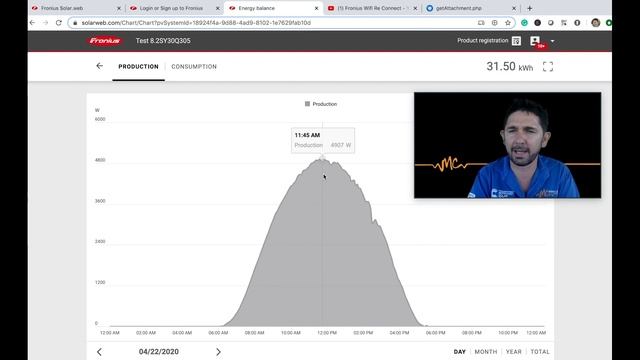This screenshot has height=360, width=640.
Task: Open fullscreen chart view icon
Action: point(548,67)
